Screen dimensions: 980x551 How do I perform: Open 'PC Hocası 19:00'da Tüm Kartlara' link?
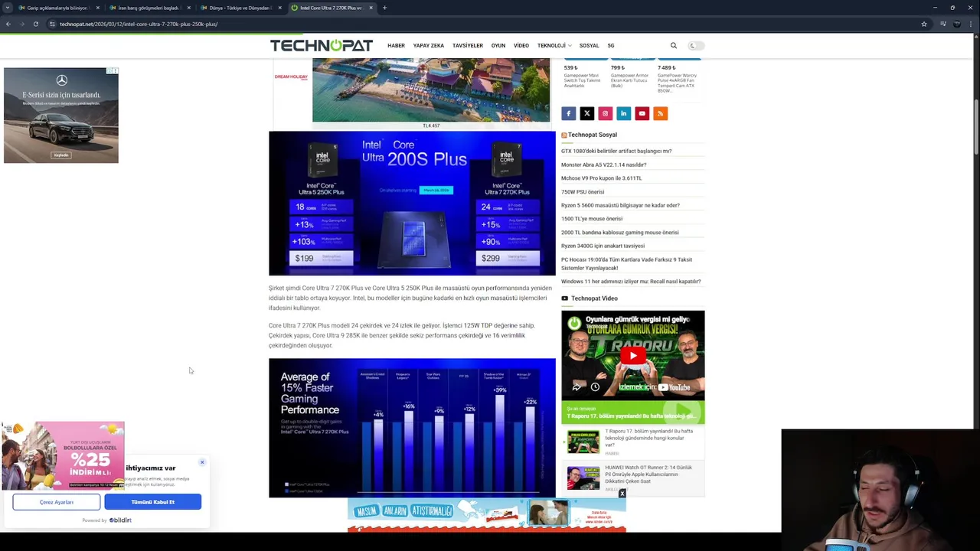tap(626, 264)
